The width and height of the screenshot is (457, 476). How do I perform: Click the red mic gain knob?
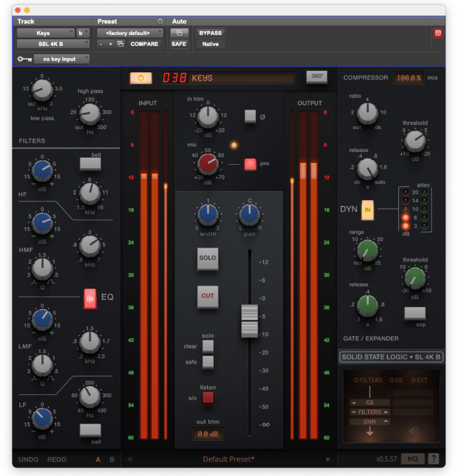coord(208,164)
